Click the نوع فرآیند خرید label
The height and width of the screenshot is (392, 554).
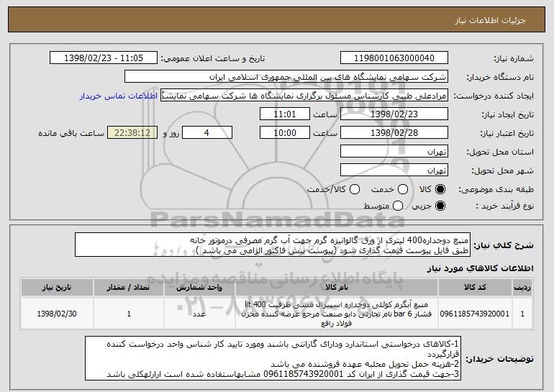click(504, 206)
